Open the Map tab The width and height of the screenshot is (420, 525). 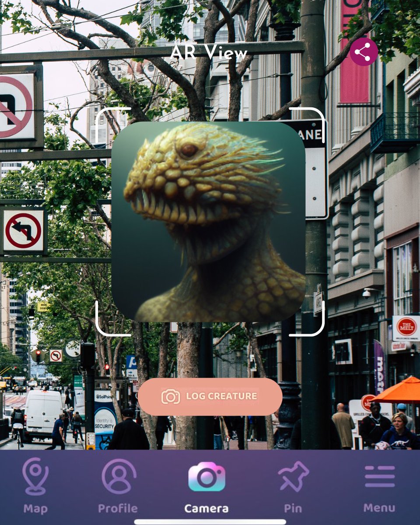click(x=35, y=486)
